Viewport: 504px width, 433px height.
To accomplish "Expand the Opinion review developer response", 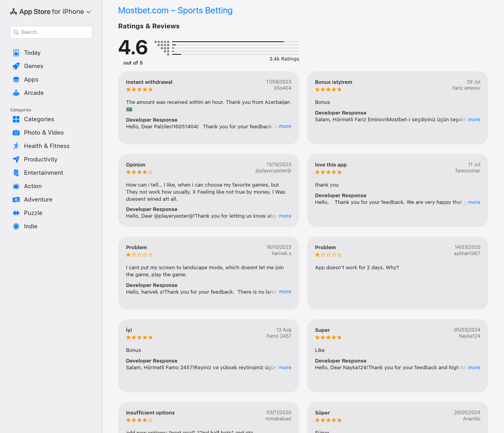I will [285, 216].
